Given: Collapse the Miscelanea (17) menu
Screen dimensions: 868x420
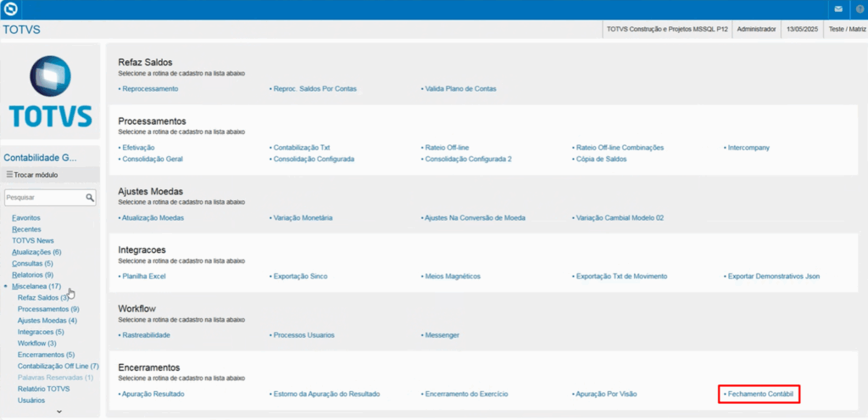Looking at the screenshot, I should [x=36, y=287].
